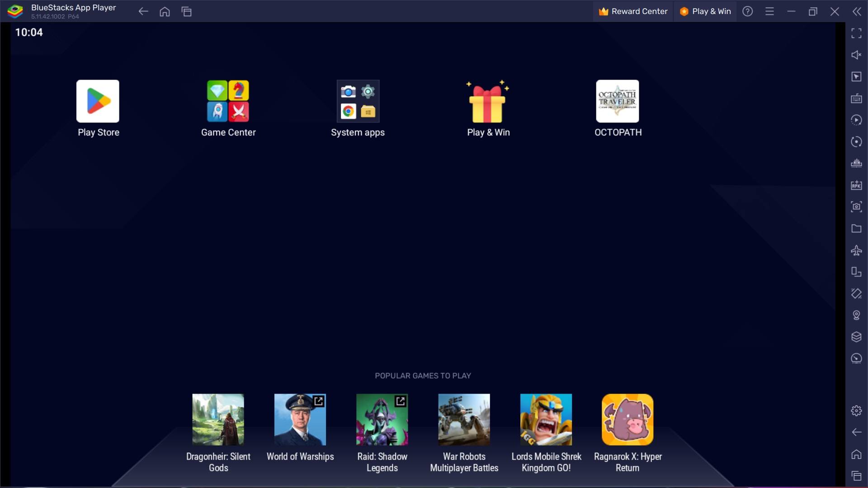Take a screenshot from sidebar
Viewport: 868px width, 488px height.
click(x=856, y=206)
